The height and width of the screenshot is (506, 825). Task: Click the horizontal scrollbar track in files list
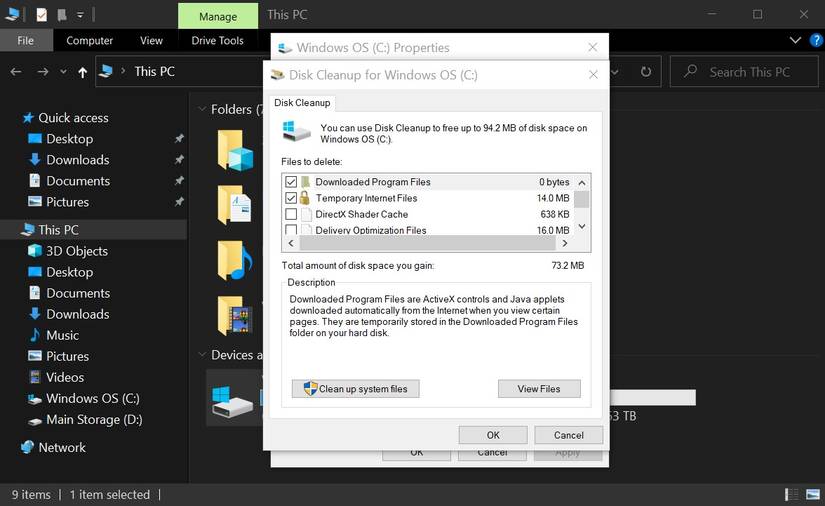pyautogui.click(x=427, y=243)
